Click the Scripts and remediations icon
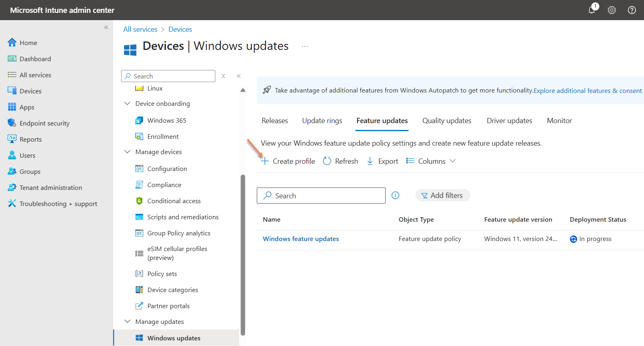The width and height of the screenshot is (644, 346). coord(139,217)
